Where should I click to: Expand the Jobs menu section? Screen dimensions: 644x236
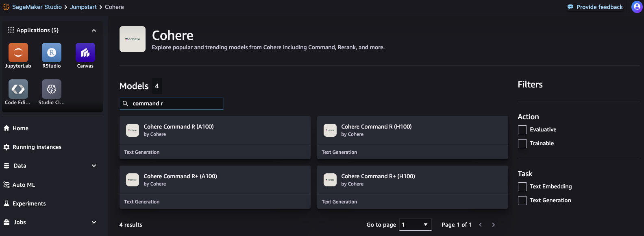click(x=94, y=222)
